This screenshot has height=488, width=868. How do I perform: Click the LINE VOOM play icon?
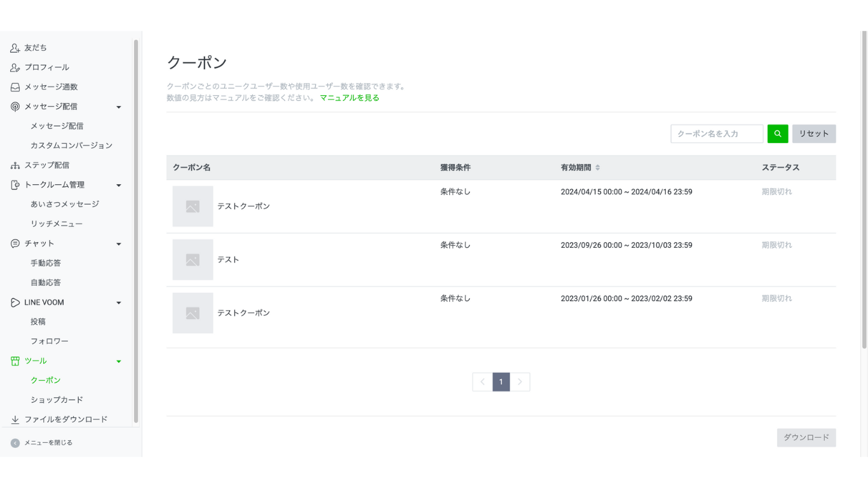tap(15, 302)
